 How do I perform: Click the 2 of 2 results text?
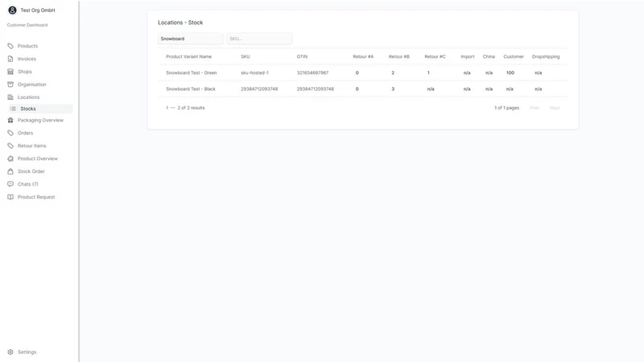pos(191,108)
